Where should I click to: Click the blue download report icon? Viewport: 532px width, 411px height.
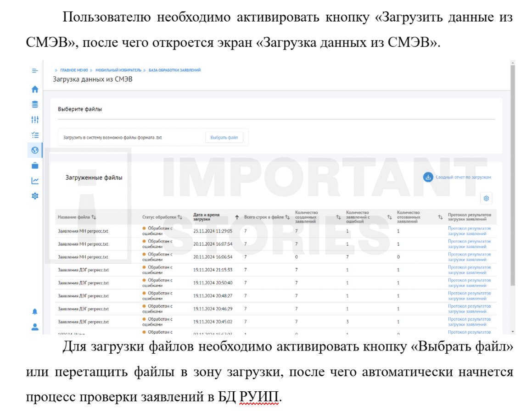[x=428, y=177]
